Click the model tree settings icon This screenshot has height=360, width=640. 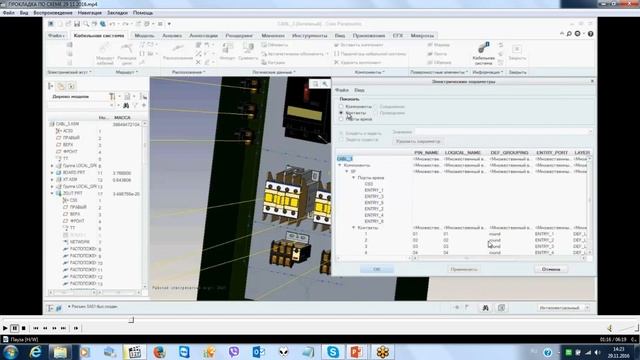coord(112,97)
